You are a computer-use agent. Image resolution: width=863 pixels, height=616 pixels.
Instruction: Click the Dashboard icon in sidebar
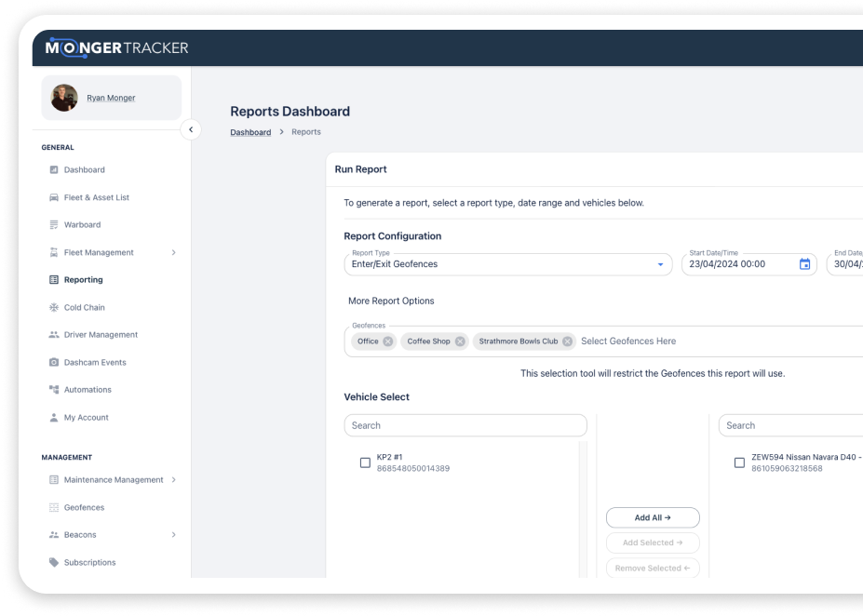[54, 170]
